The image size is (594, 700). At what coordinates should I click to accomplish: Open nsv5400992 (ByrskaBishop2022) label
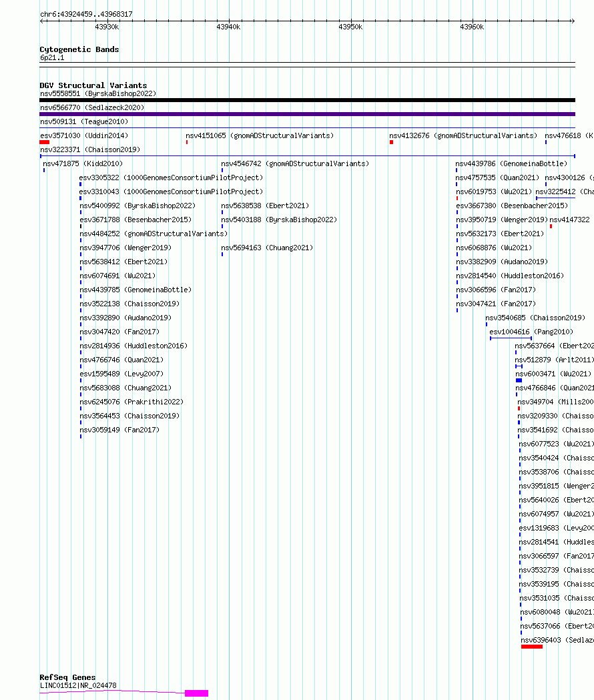tap(137, 206)
